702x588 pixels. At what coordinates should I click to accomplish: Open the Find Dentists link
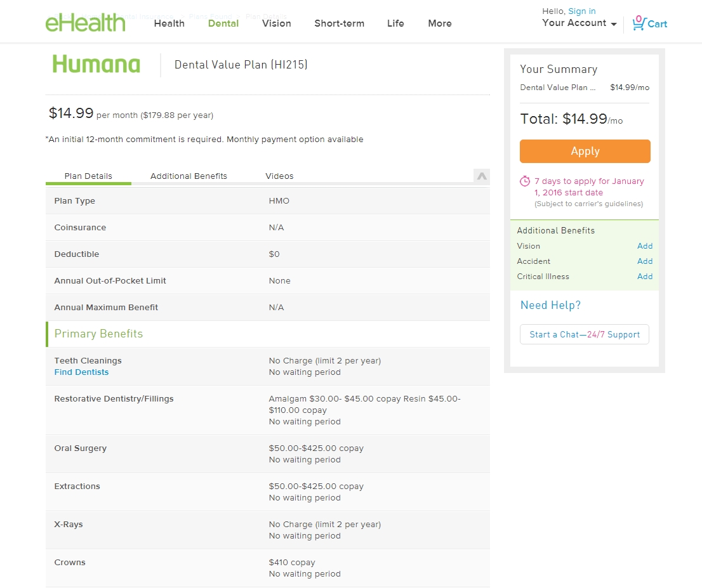click(81, 372)
